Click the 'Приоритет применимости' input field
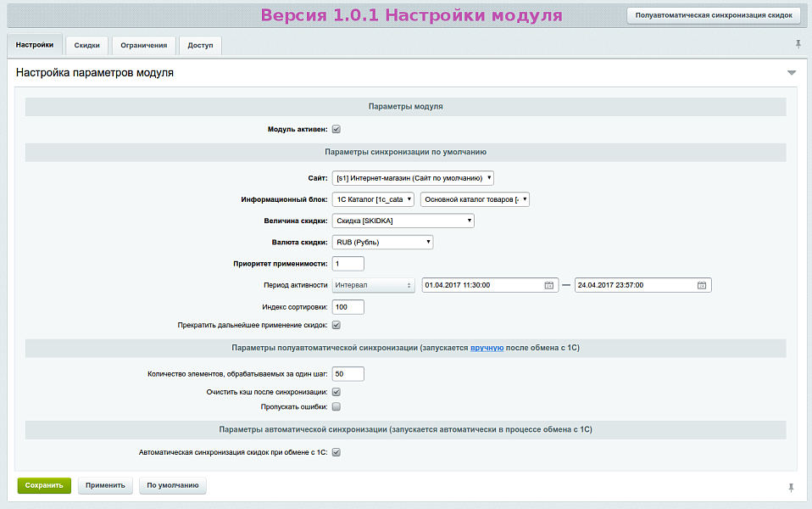The image size is (812, 509). (x=348, y=263)
